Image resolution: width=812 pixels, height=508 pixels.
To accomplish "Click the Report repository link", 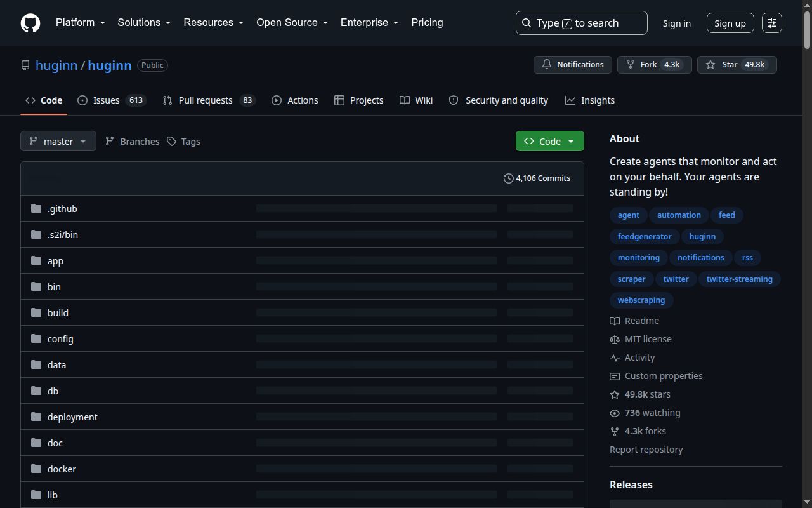I will tap(646, 450).
